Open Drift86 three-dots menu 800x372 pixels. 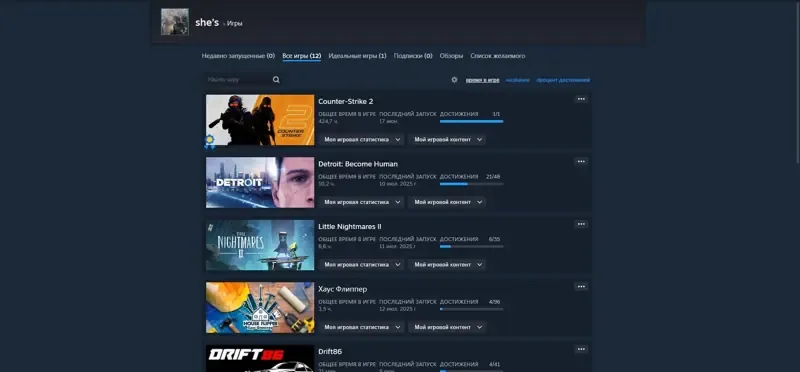tap(581, 349)
